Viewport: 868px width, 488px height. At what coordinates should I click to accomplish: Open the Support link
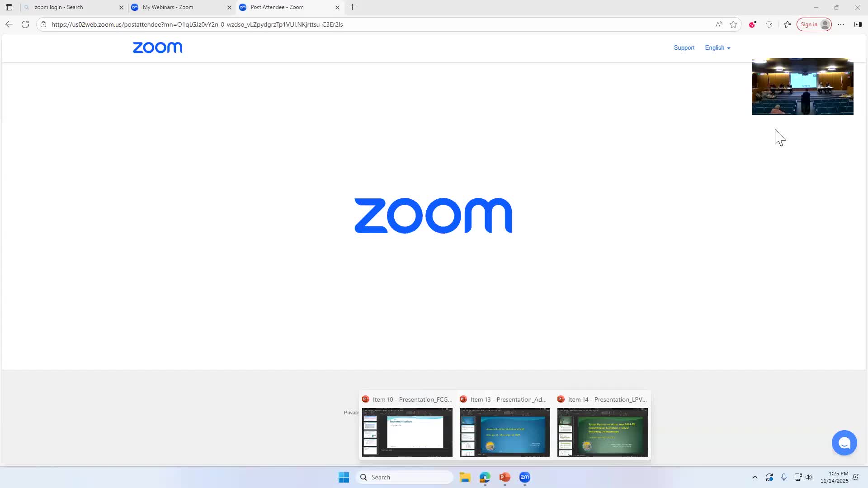(x=684, y=47)
